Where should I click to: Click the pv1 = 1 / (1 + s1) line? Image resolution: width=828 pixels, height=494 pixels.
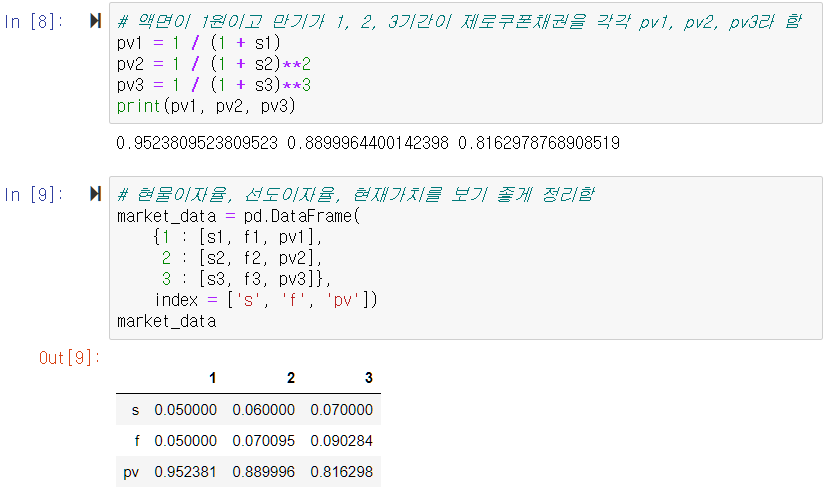pos(199,43)
